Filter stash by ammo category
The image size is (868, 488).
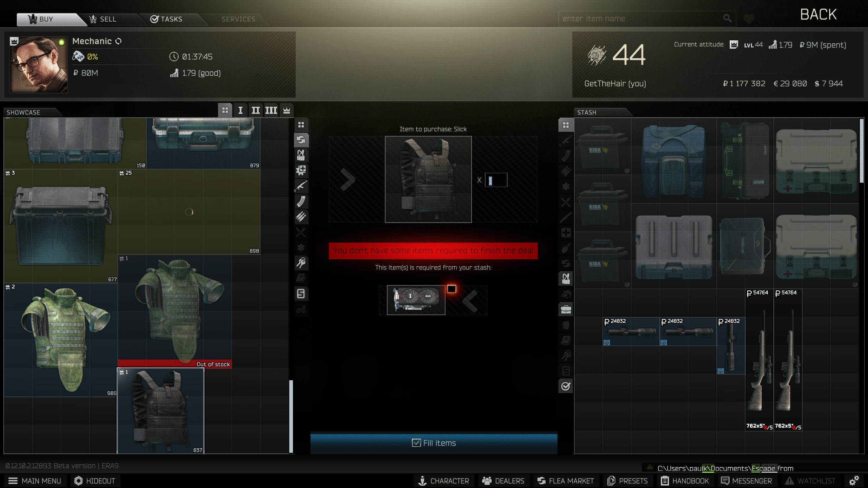tap(566, 171)
